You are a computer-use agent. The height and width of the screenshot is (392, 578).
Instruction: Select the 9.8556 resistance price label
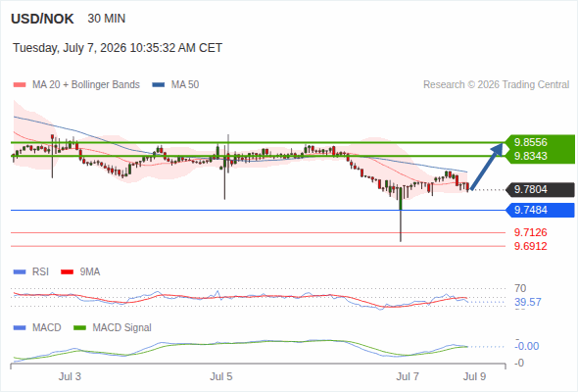[x=531, y=142]
